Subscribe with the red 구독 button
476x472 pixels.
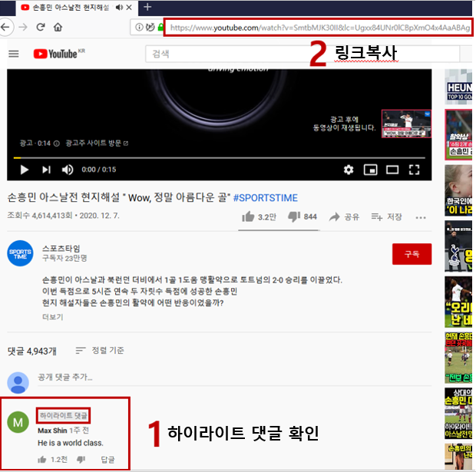coord(412,254)
